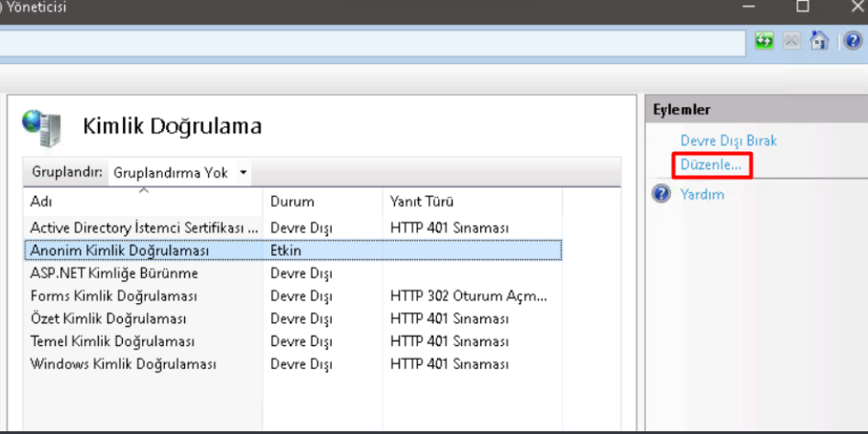Select Forms Kimlik Doğrulaması entry

(293, 296)
